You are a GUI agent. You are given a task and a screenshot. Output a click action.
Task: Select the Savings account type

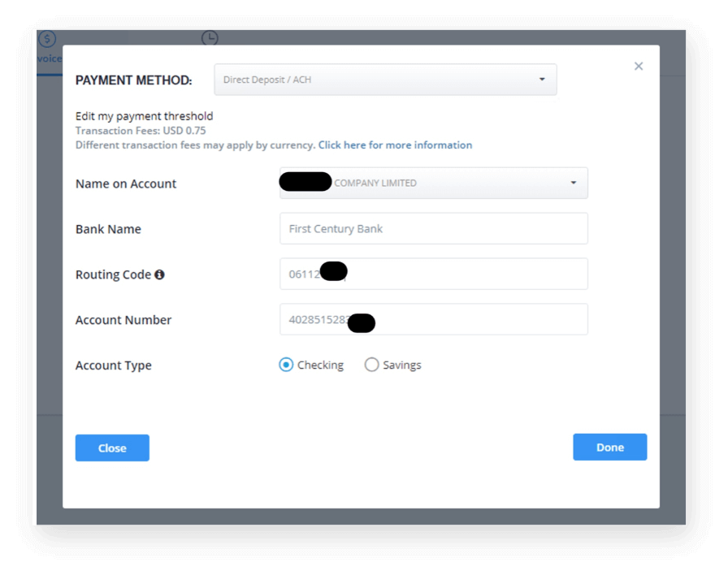pos(371,365)
